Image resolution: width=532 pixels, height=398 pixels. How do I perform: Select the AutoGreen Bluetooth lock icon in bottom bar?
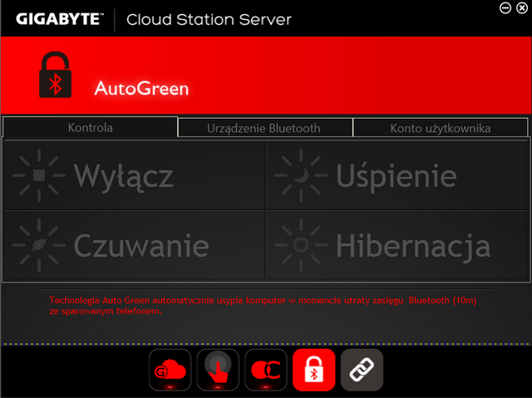(314, 370)
